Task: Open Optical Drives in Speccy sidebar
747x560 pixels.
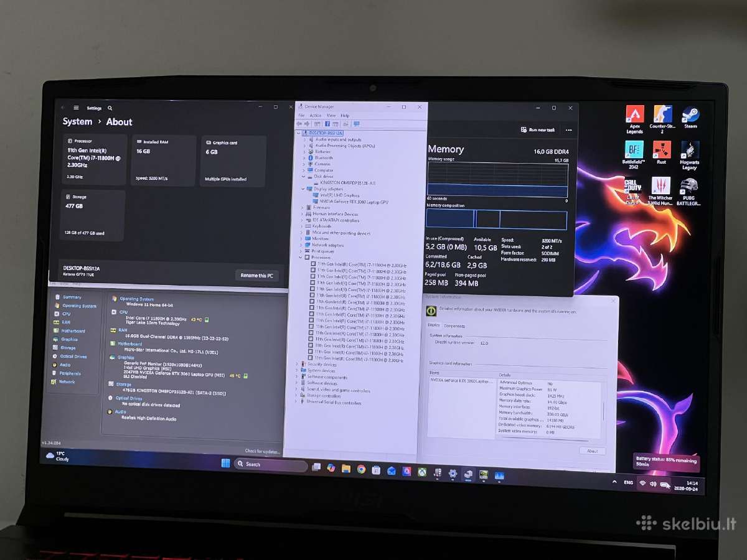Action: click(70, 357)
